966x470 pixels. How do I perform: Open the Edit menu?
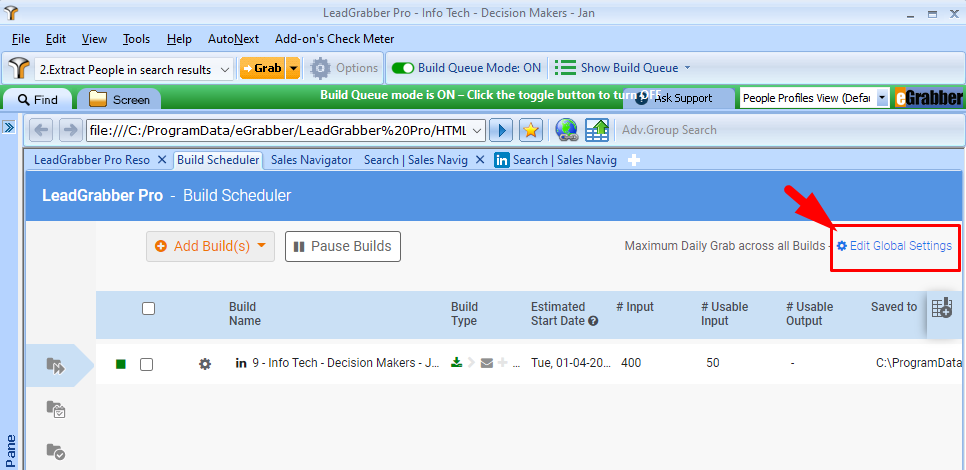(x=55, y=39)
